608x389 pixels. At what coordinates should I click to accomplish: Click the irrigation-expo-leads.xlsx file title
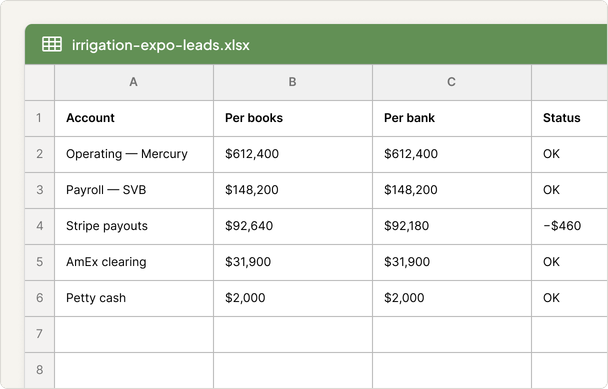tap(161, 45)
